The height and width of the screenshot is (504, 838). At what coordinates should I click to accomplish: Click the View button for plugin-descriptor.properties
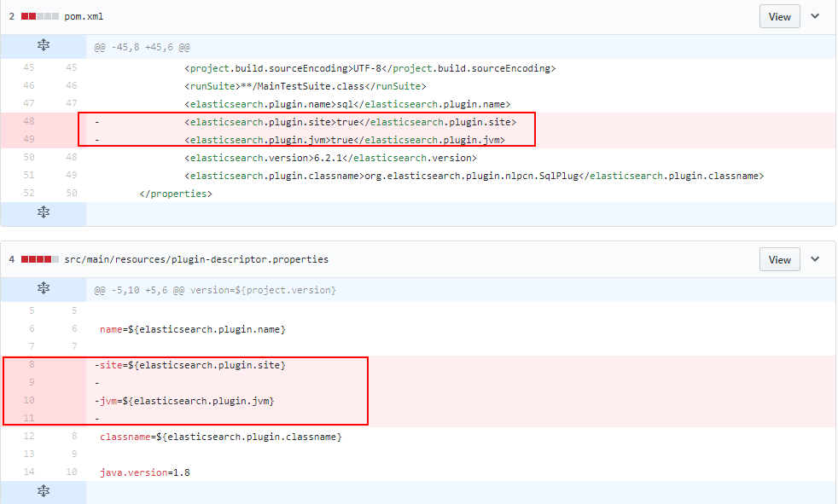pyautogui.click(x=779, y=258)
